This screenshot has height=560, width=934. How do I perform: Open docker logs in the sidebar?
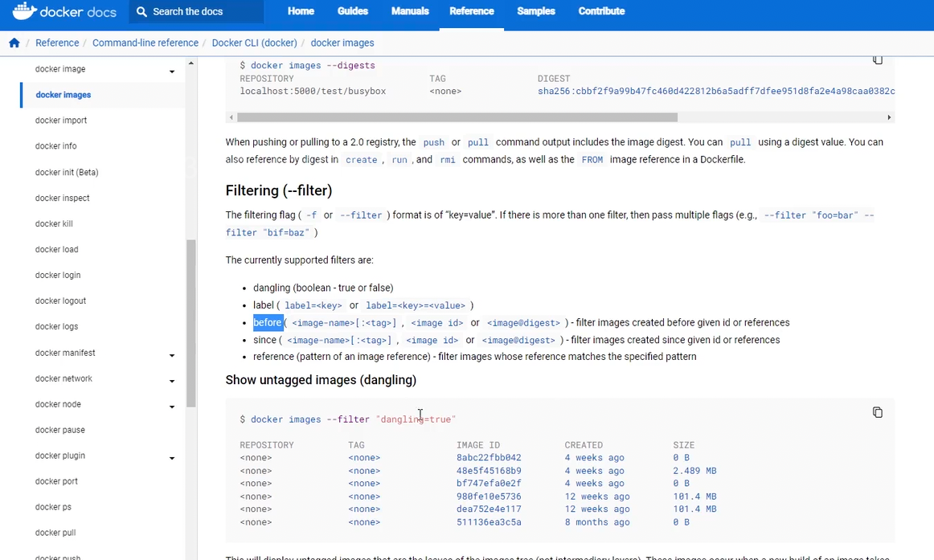[x=56, y=326]
